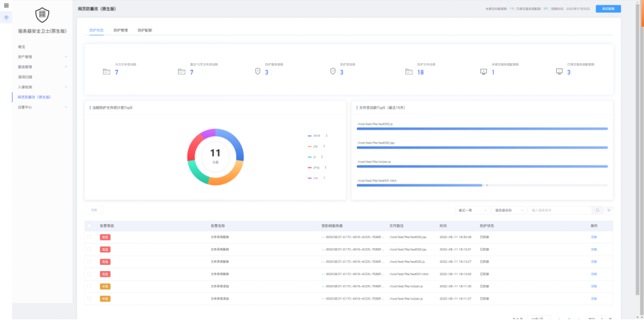Click the 输入搜索条件 search input field
The image size is (644, 320).
[x=559, y=210]
